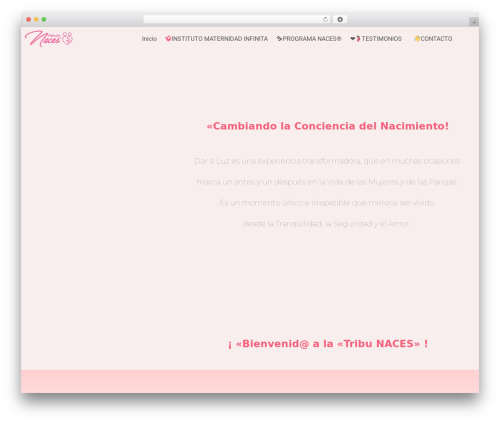
Task: Open the Programa NACES® menu item
Action: 309,39
